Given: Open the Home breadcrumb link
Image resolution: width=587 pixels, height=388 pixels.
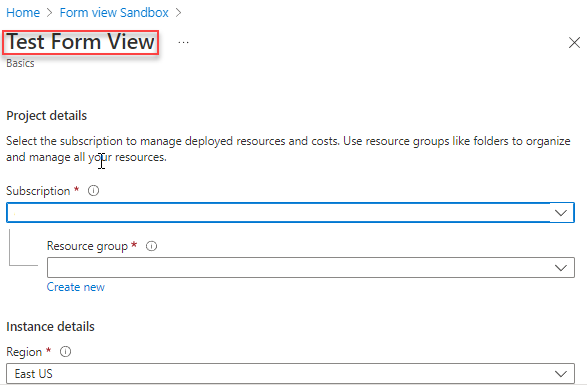Looking at the screenshot, I should tap(23, 13).
